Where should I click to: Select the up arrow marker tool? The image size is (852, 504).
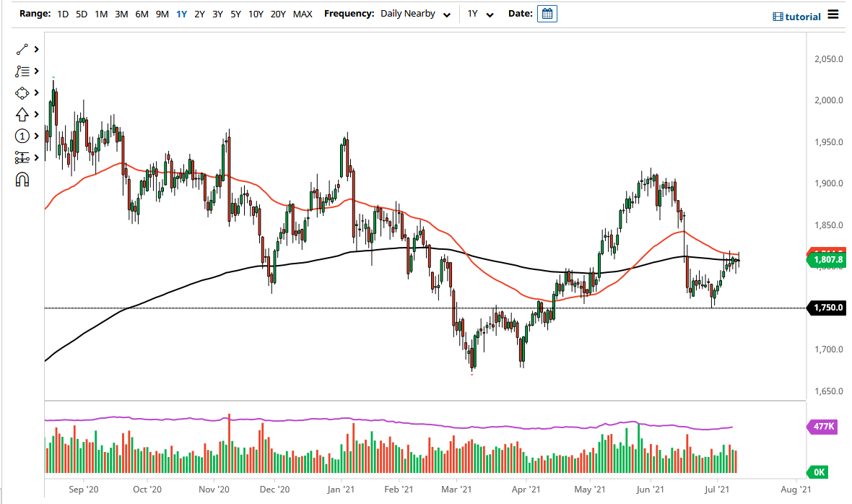click(x=22, y=115)
